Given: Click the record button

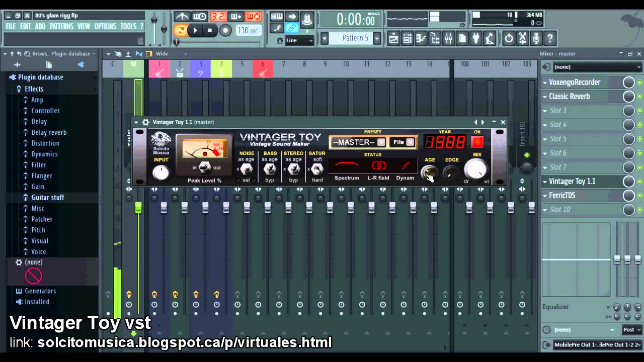Looking at the screenshot, I should (225, 30).
